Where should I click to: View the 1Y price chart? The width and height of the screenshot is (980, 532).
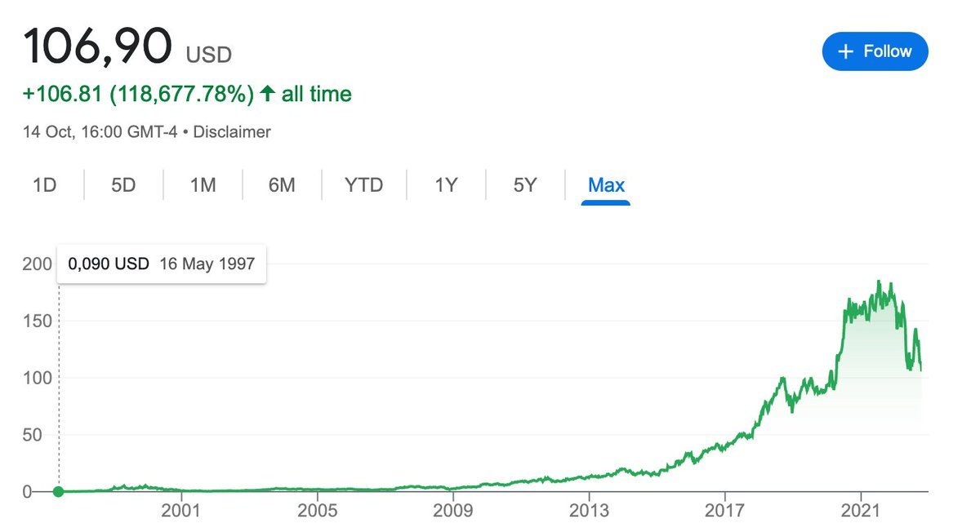click(x=446, y=185)
